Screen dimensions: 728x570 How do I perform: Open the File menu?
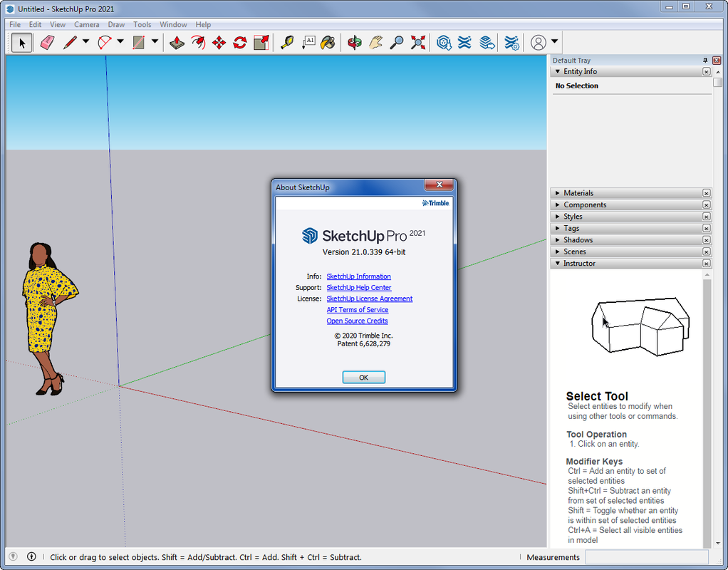click(x=15, y=25)
